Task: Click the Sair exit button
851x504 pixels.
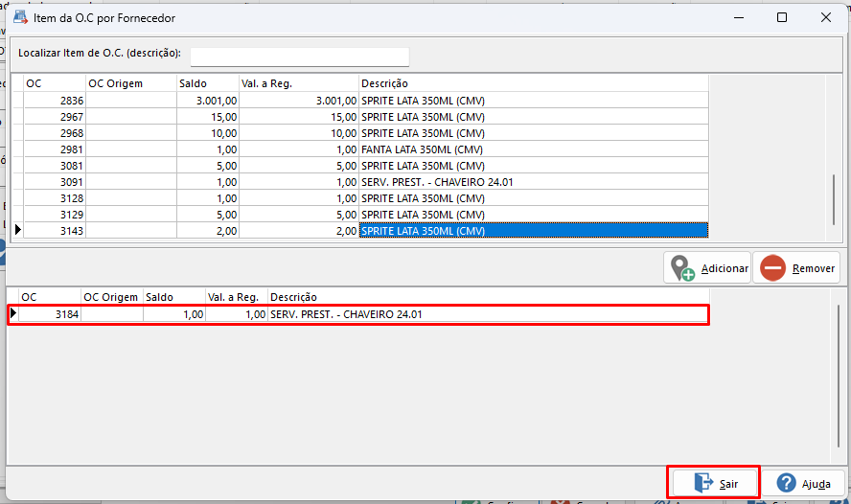Action: (715, 483)
